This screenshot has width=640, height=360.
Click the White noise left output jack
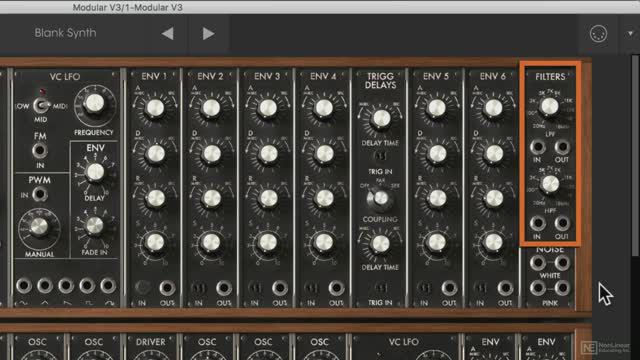pos(537,263)
